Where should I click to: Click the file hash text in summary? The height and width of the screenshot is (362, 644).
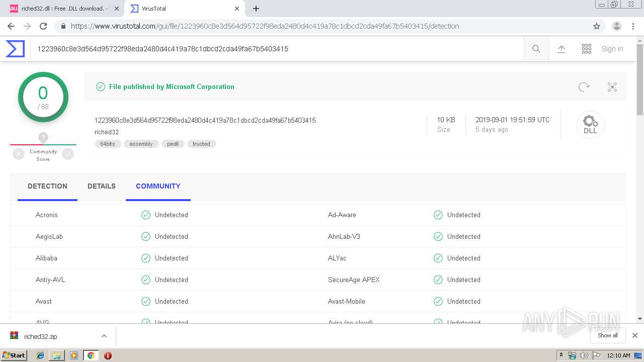pyautogui.click(x=205, y=120)
